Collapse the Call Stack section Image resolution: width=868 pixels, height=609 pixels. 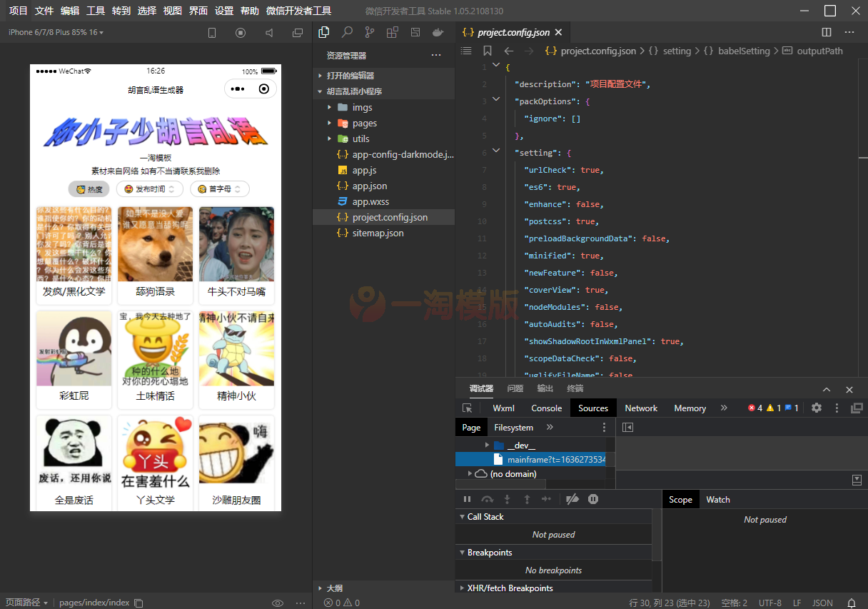(x=485, y=516)
